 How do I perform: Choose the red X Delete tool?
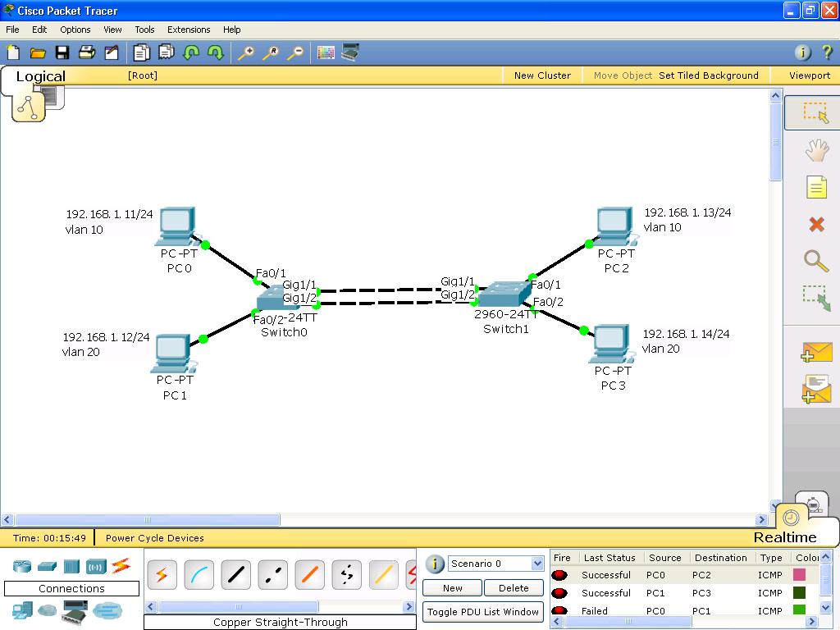click(816, 224)
